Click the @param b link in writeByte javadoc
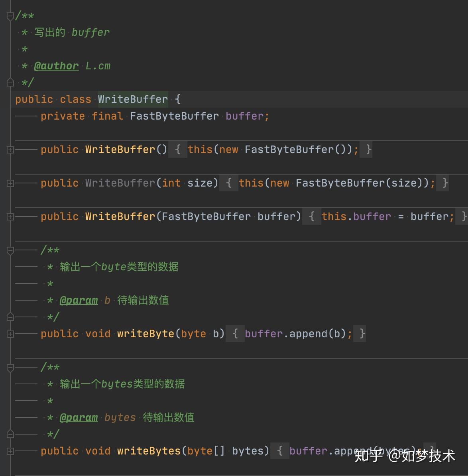The width and height of the screenshot is (468, 476). point(79,300)
